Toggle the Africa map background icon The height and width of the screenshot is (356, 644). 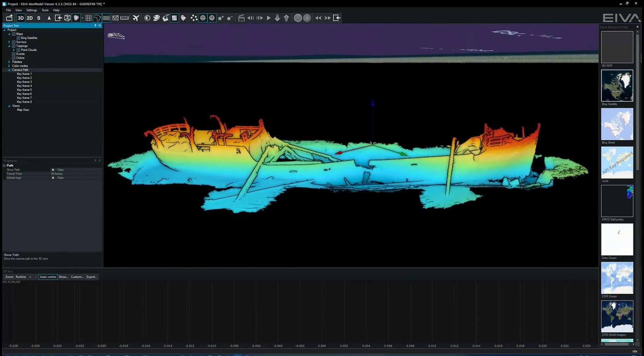coord(97,18)
